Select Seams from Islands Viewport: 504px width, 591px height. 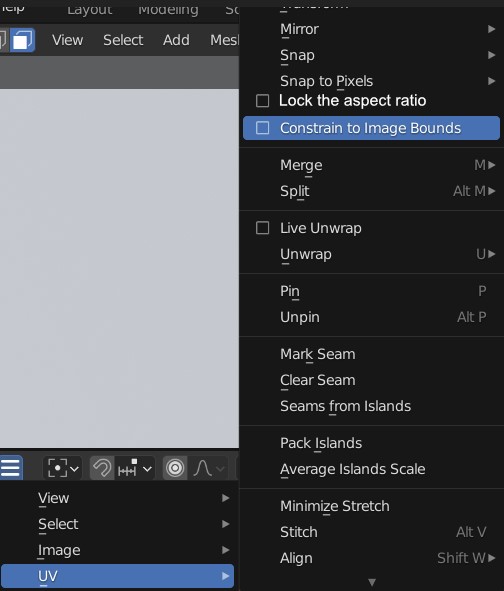point(371,406)
